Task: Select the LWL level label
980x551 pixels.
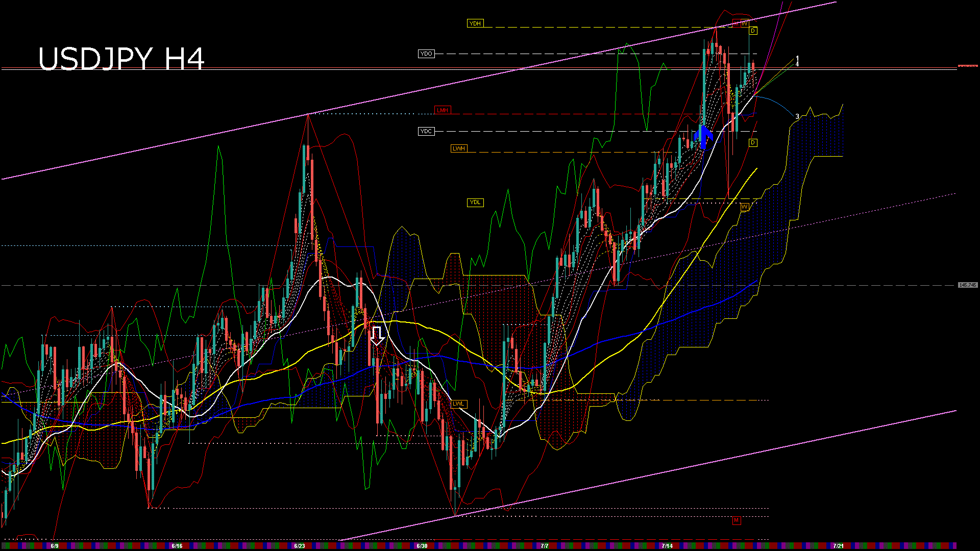Action: 458,404
